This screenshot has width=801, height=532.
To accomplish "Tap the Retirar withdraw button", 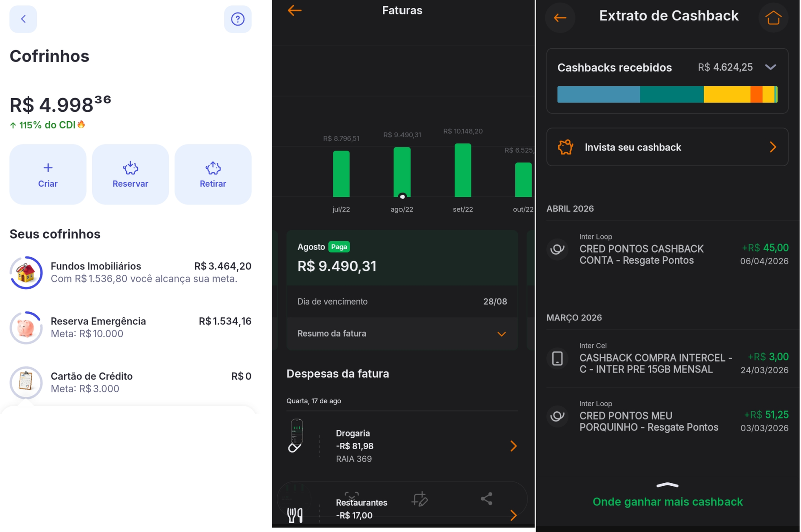I will 213,174.
